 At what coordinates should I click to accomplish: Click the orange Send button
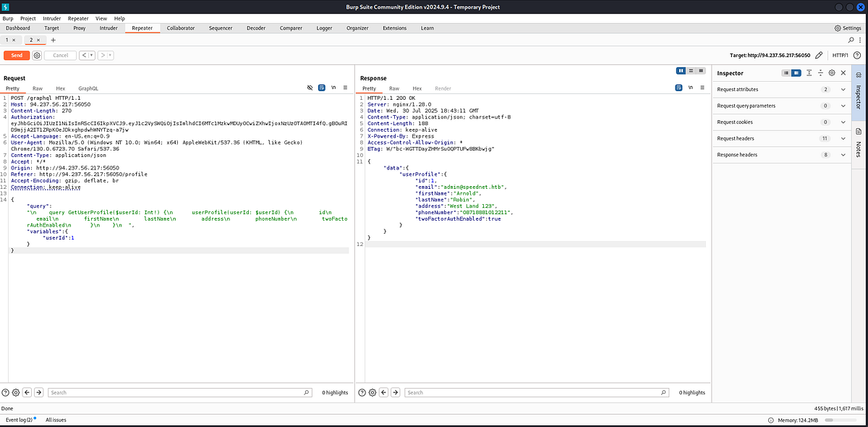(x=17, y=55)
